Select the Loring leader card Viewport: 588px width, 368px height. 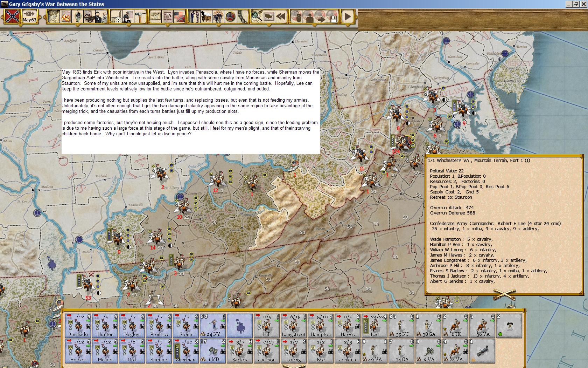coord(294,351)
